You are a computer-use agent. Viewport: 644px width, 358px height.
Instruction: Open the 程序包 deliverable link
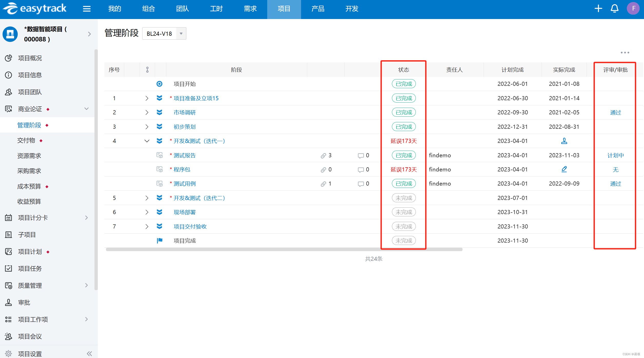click(x=182, y=169)
